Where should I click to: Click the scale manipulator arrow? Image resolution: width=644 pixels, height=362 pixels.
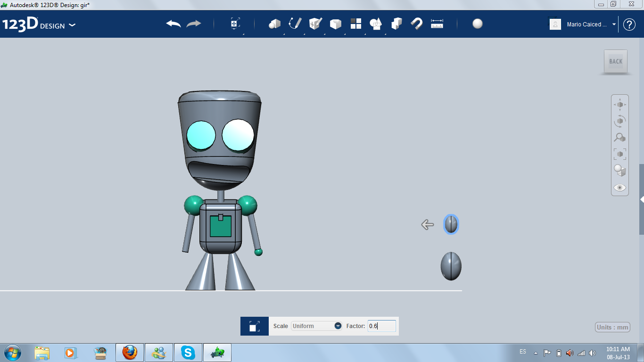click(428, 225)
